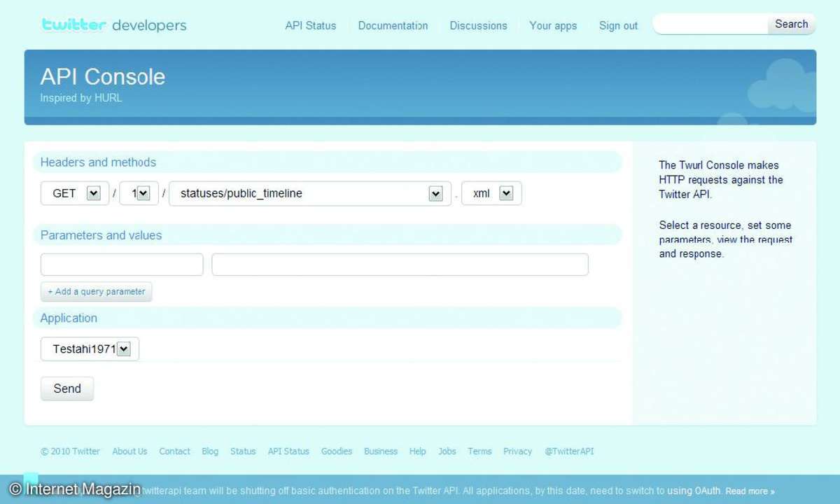Open the Privacy footer link

pos(517,451)
